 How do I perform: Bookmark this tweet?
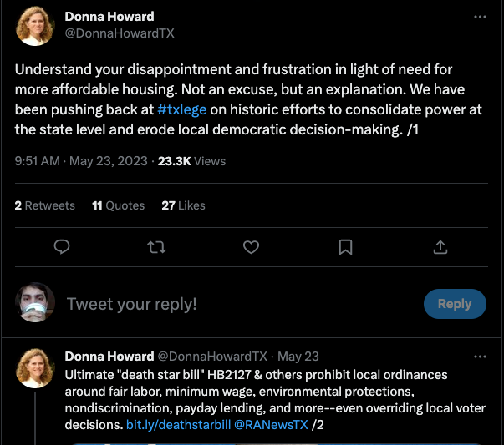[345, 247]
